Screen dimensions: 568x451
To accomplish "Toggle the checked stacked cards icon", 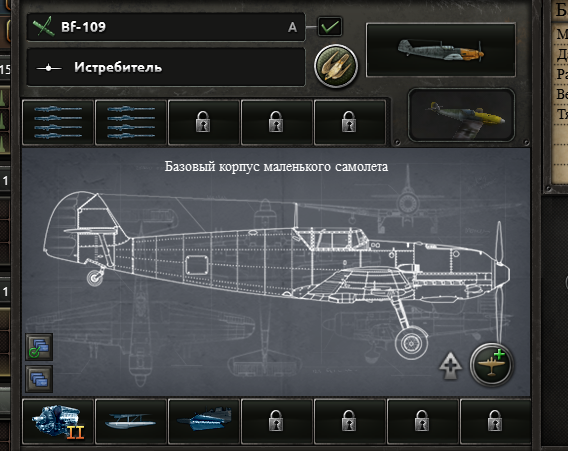I will 39,347.
